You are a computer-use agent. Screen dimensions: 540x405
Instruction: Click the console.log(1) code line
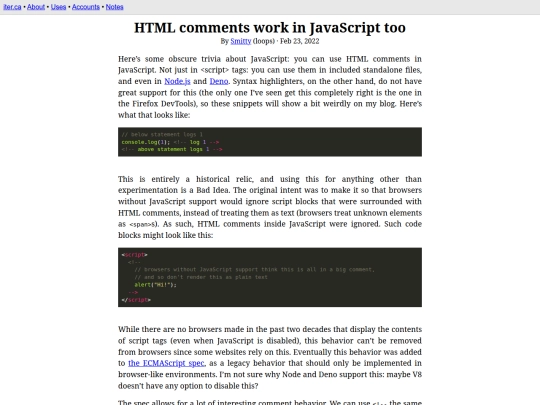(170, 142)
